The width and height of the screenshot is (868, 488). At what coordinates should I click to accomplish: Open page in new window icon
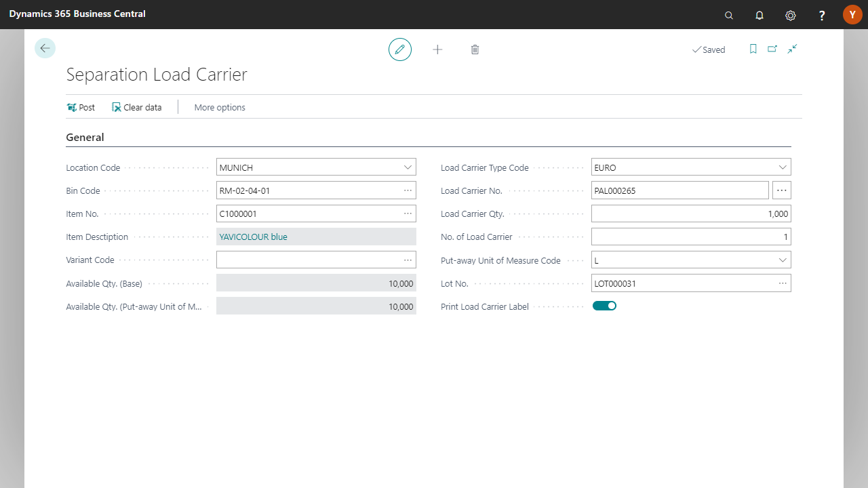[772, 49]
